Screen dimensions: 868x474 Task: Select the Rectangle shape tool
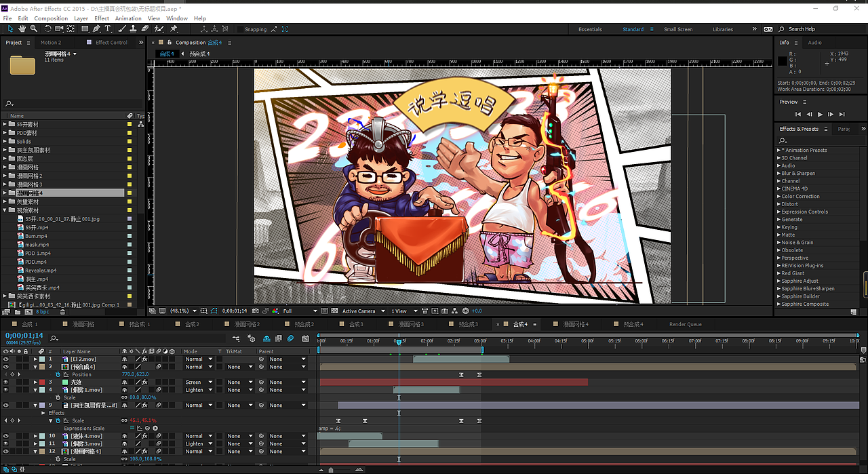click(85, 29)
